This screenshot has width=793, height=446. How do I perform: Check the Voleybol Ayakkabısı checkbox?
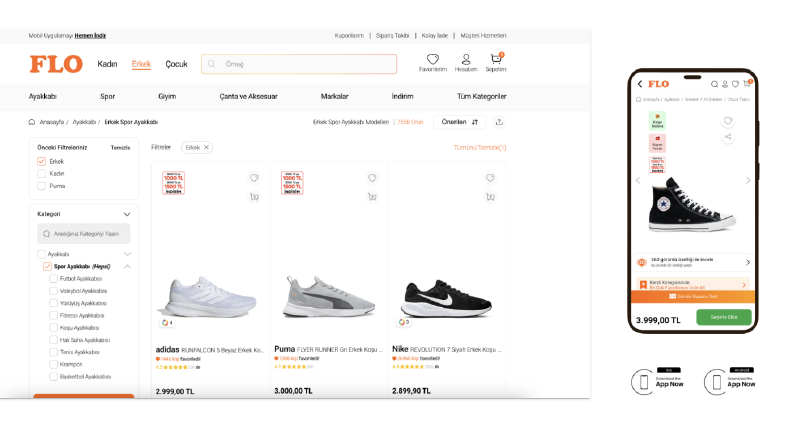[x=53, y=291]
